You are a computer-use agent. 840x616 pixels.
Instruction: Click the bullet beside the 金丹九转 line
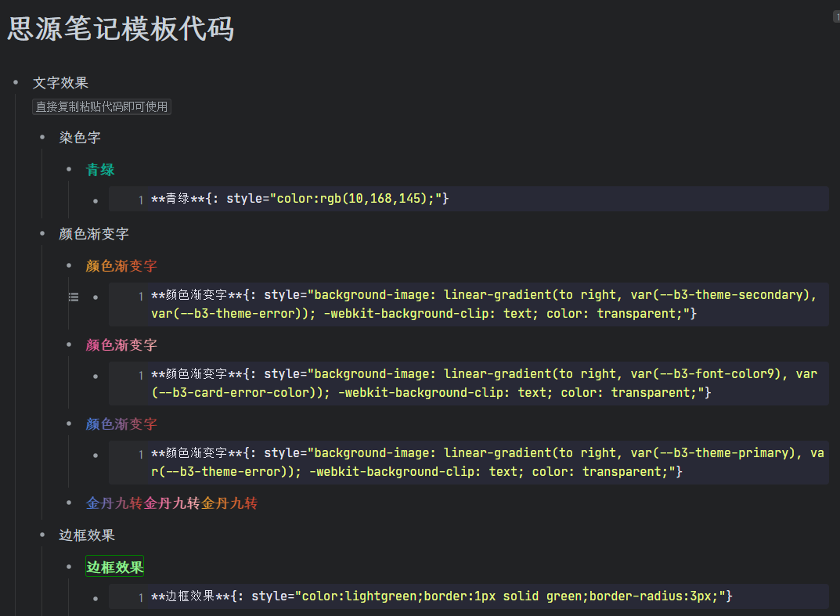click(x=69, y=503)
